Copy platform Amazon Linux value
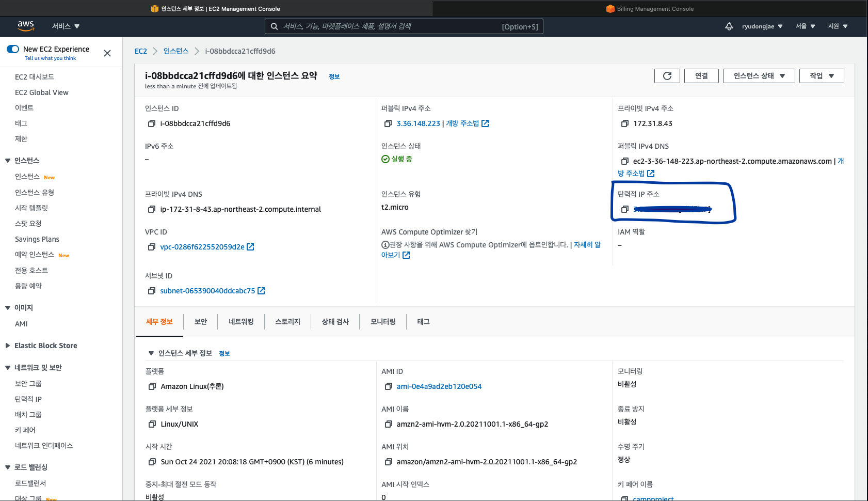This screenshot has height=501, width=868. pyautogui.click(x=152, y=386)
